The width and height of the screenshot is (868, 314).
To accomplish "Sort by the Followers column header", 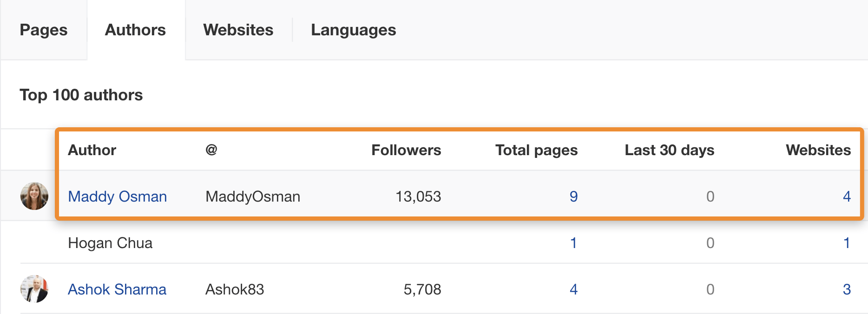I will pos(406,150).
